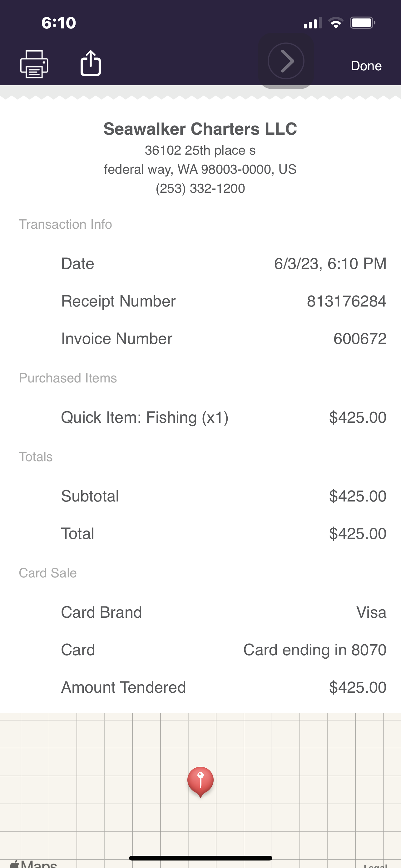Select the invoice number 600672

[x=359, y=339]
